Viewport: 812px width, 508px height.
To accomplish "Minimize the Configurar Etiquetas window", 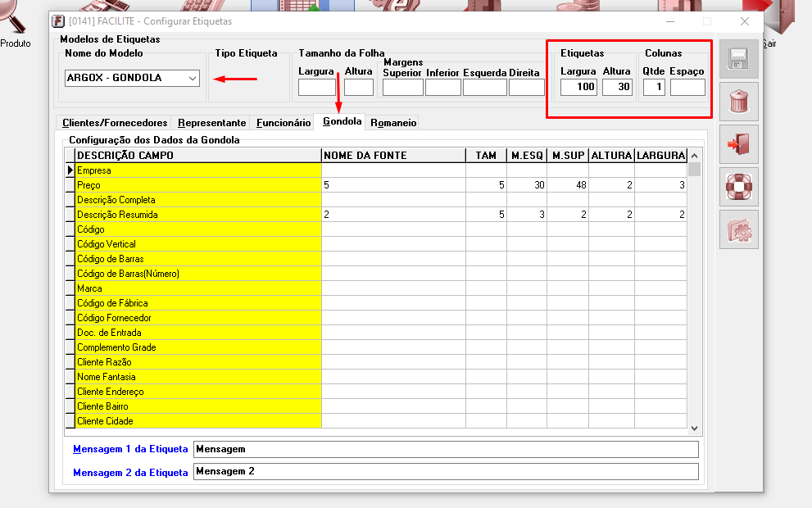I will tap(670, 21).
